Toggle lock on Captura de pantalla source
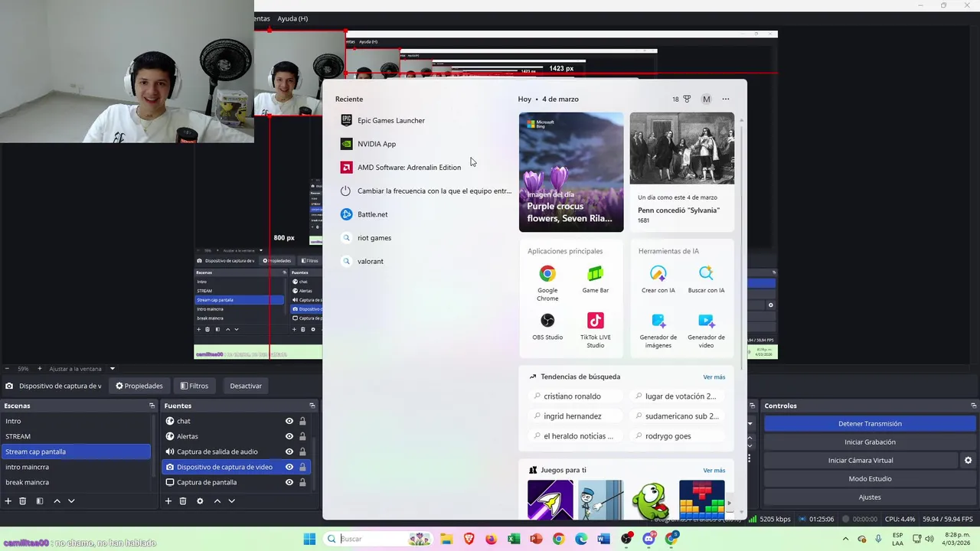 (302, 482)
